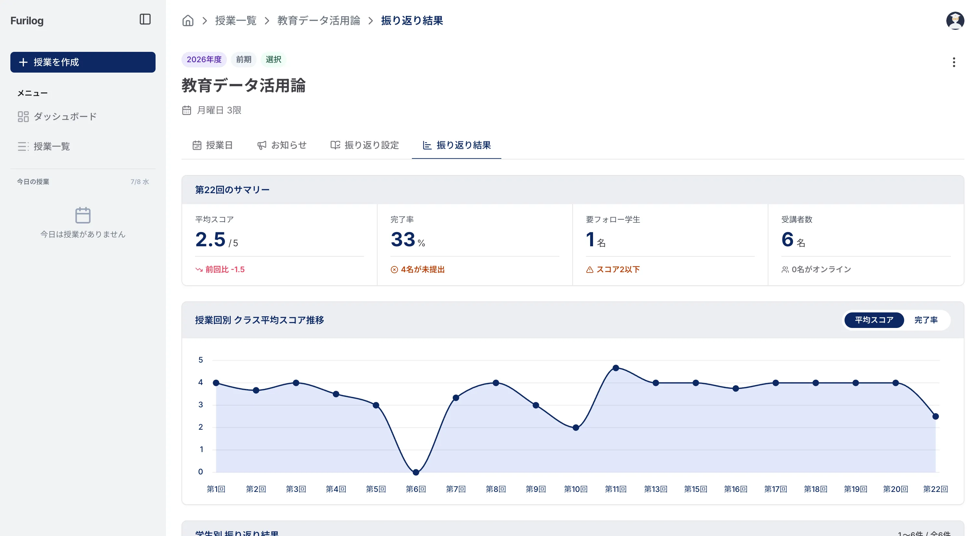Image resolution: width=980 pixels, height=536 pixels.
Task: Click the スコア2以下 warning text
Action: click(618, 270)
